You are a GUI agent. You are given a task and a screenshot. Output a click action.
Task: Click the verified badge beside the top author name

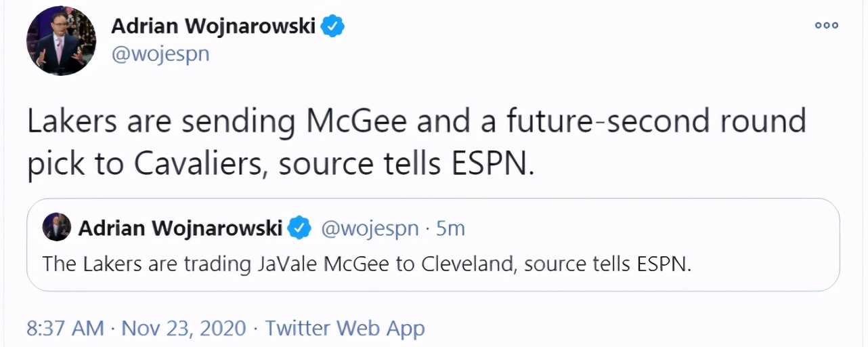click(x=332, y=26)
